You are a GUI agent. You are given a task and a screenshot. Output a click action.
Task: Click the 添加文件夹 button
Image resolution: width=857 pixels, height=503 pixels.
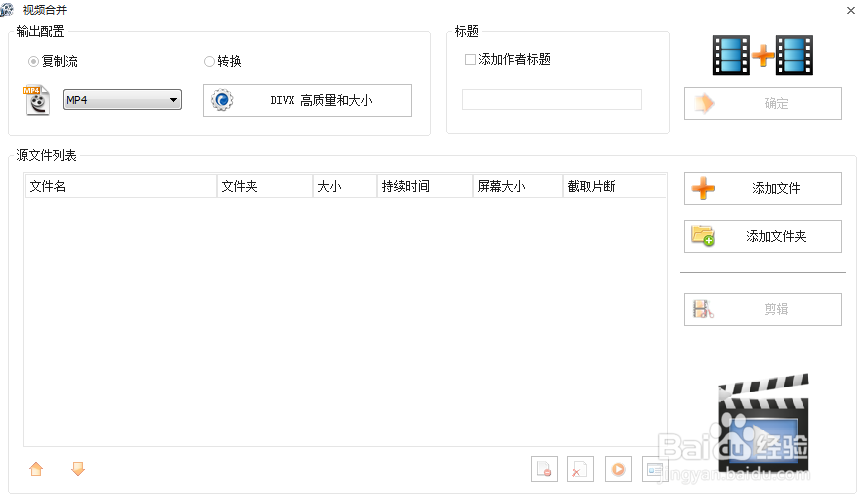coord(762,236)
